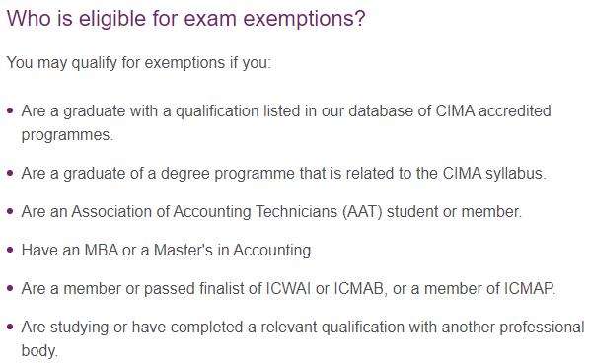Click the word "body." on the final line
589x364 pixels.
click(x=39, y=350)
